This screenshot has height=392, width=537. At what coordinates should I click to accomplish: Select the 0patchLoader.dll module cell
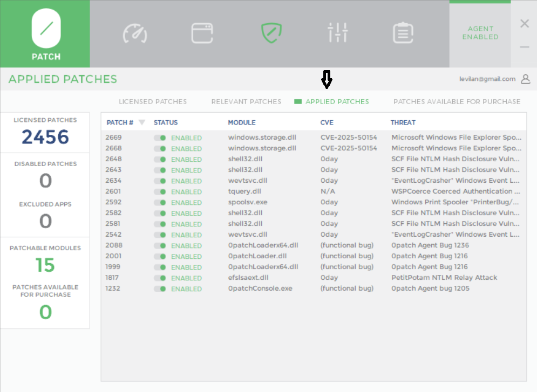(x=257, y=256)
